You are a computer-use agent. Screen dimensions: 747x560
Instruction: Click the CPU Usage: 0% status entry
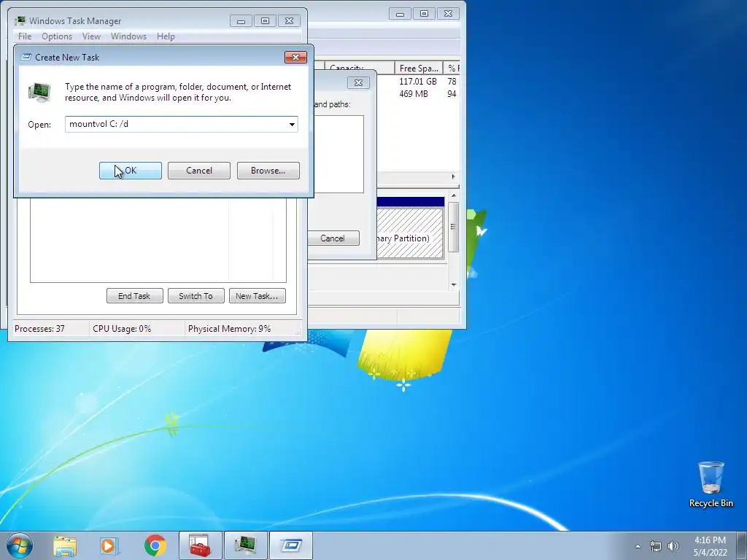click(x=122, y=329)
